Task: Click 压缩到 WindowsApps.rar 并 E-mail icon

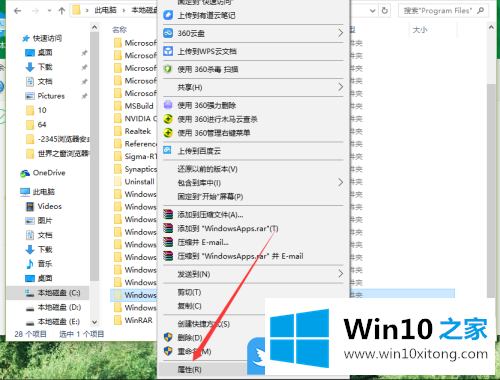Action: [x=168, y=256]
